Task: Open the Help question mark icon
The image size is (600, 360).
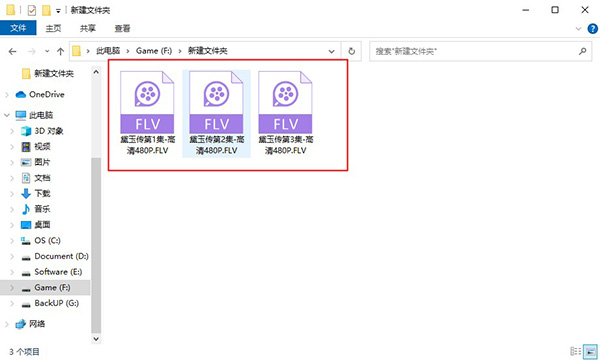Action: (x=592, y=28)
